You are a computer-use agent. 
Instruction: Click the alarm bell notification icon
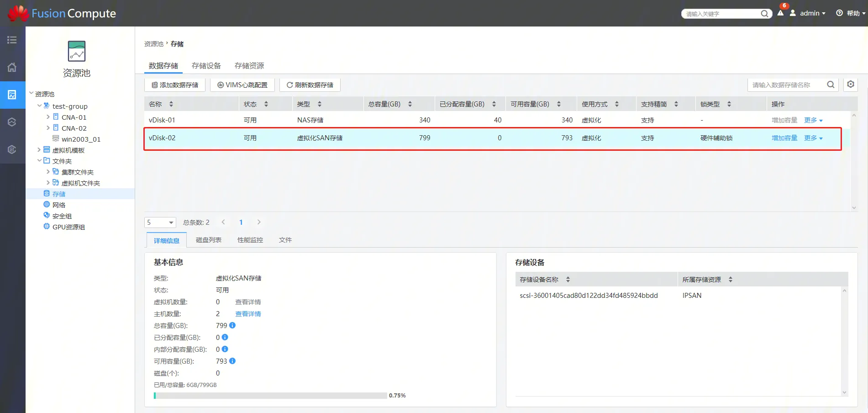tap(780, 13)
